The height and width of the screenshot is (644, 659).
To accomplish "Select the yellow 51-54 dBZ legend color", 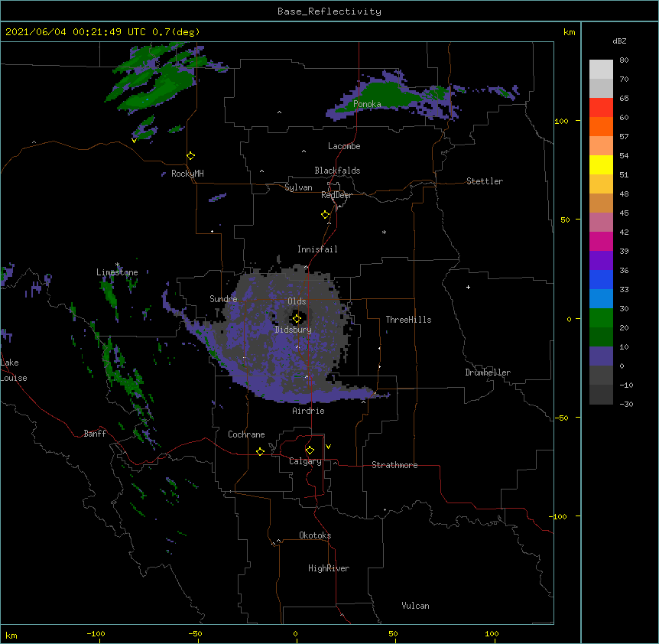I will click(x=601, y=164).
